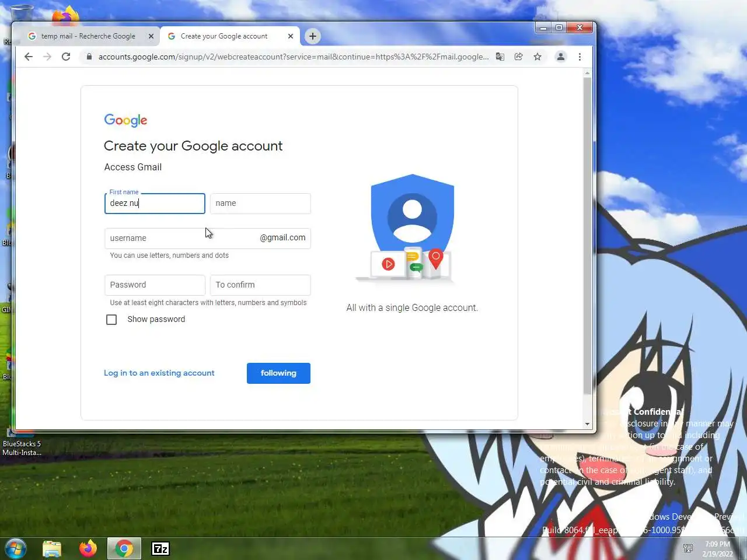The image size is (747, 560).
Task: Open a new tab with plus button
Action: [313, 36]
